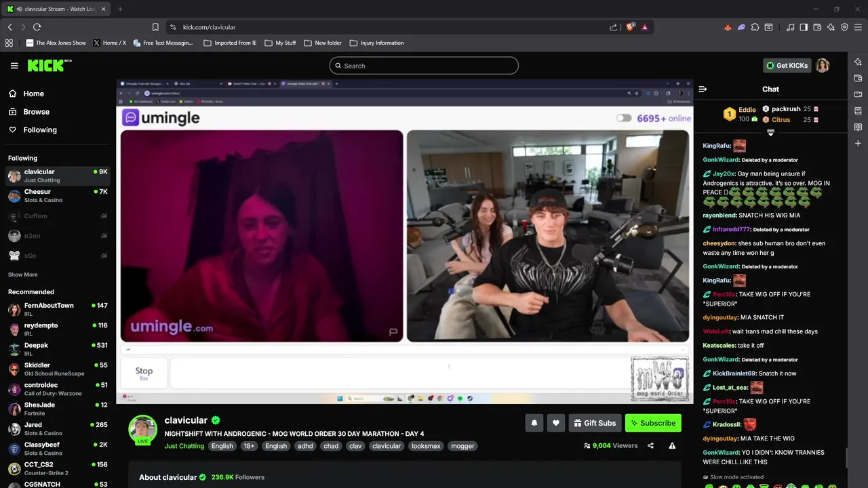The width and height of the screenshot is (868, 488).
Task: Open the apps grid icon
Action: click(x=9, y=43)
